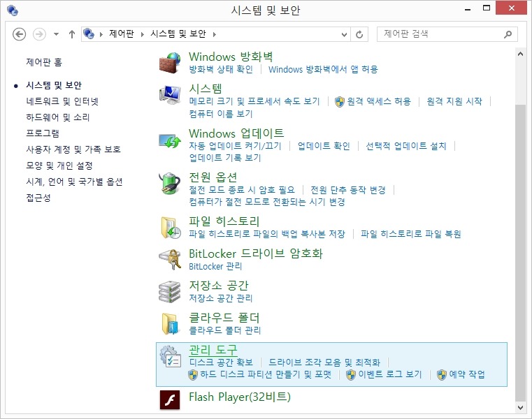Expand the chevron after 제어판 breadcrumb

[x=143, y=34]
